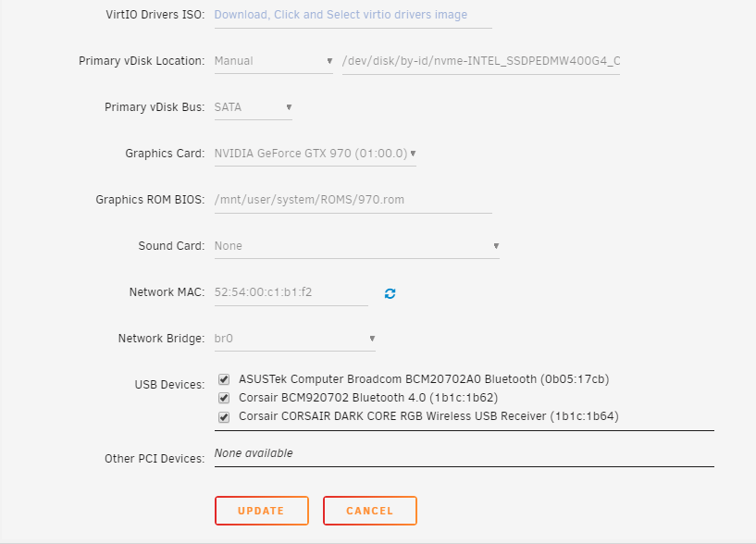Click the "Primary vDisk Bus:" label
The height and width of the screenshot is (544, 756).
(x=155, y=107)
